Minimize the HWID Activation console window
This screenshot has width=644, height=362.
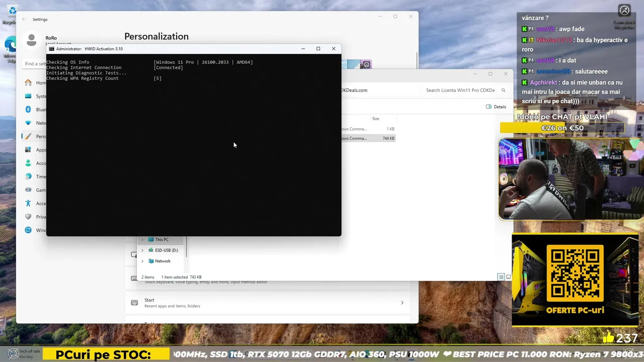[x=303, y=49]
